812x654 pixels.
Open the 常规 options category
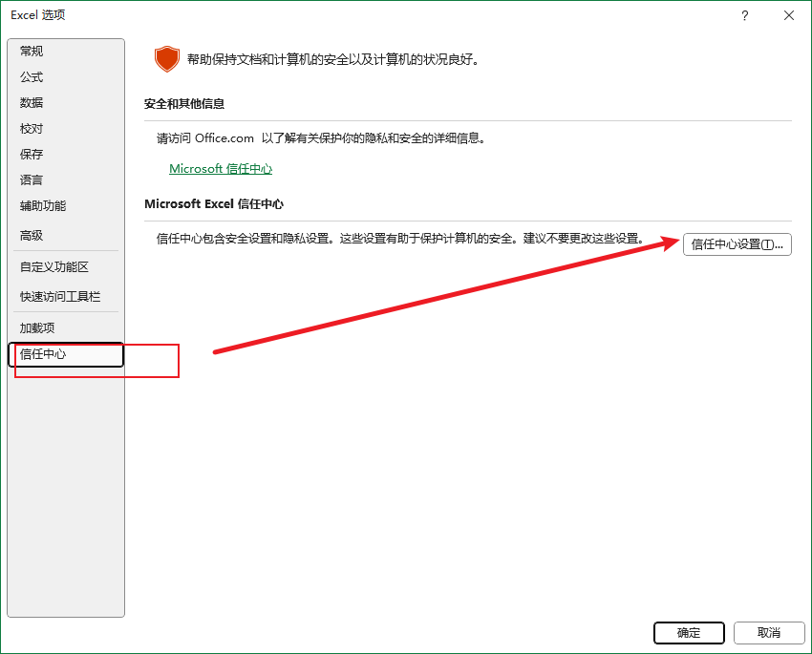(66, 52)
